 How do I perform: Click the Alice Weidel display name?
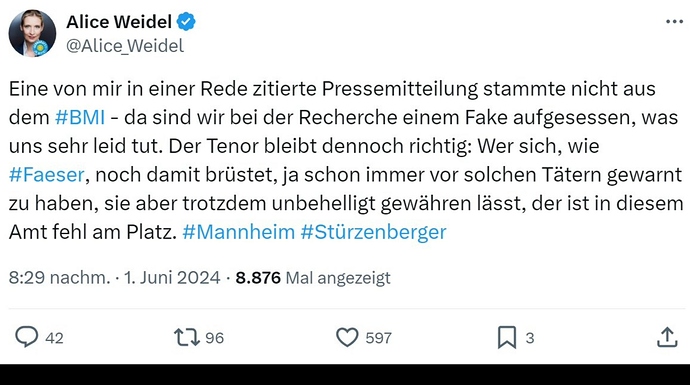tap(119, 22)
